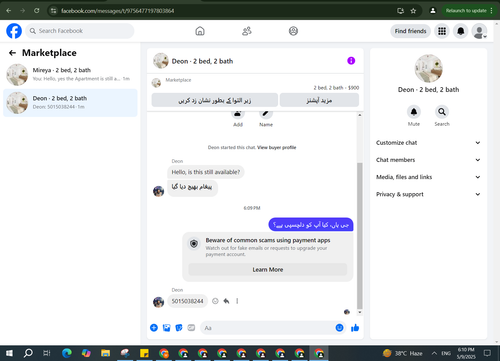
Task: Click the Mark as pending Urdu button
Action: pyautogui.click(x=215, y=100)
